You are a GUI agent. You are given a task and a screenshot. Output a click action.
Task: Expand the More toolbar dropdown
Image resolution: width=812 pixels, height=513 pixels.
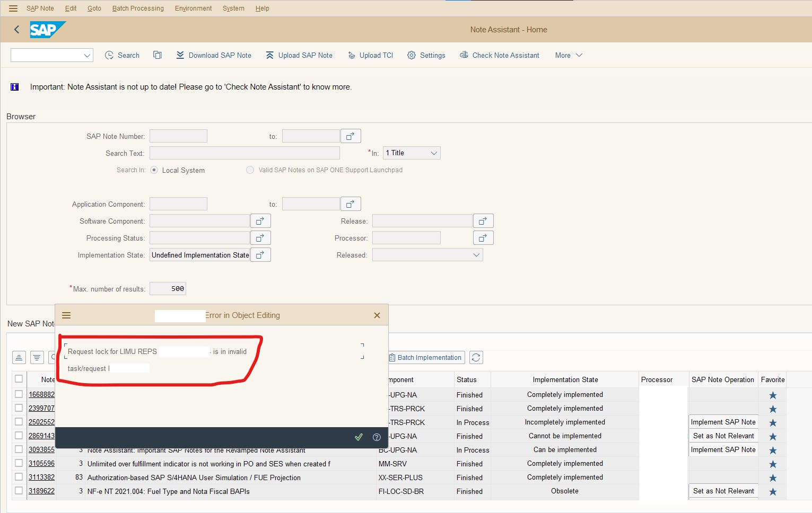click(x=569, y=55)
